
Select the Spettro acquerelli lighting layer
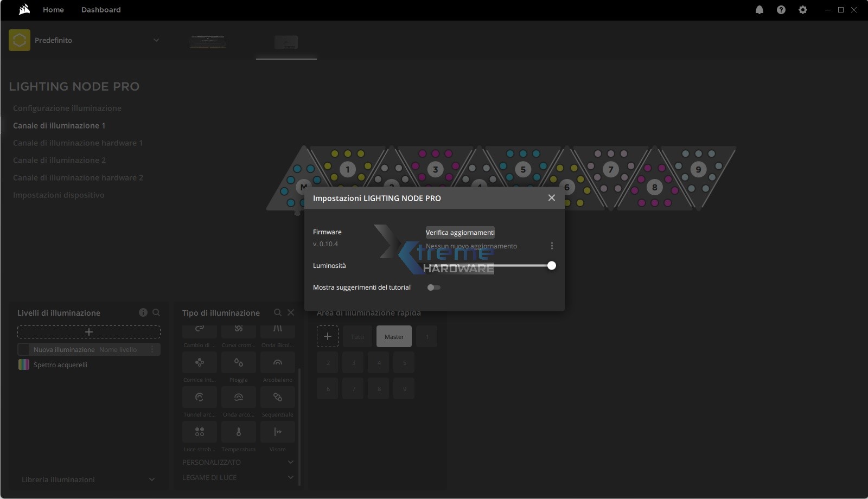pyautogui.click(x=60, y=364)
